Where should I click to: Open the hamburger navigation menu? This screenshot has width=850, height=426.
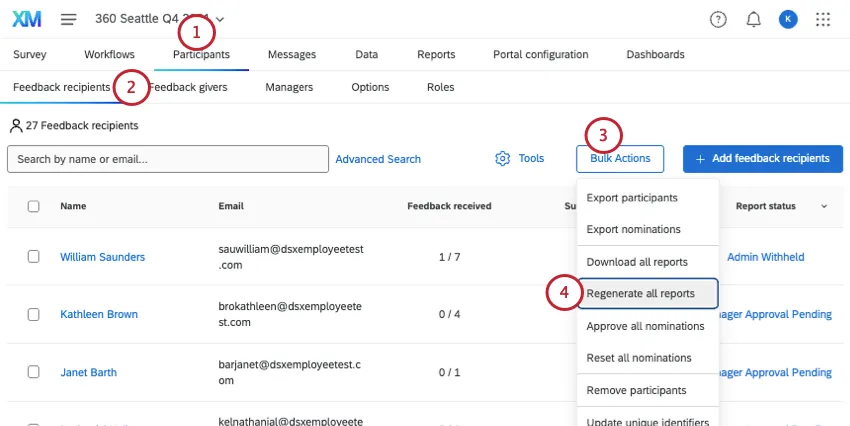click(x=68, y=20)
